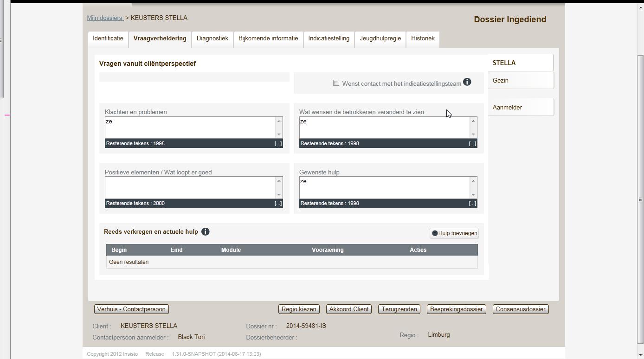Click the Begin column header
This screenshot has width=644, height=359.
pyautogui.click(x=119, y=250)
